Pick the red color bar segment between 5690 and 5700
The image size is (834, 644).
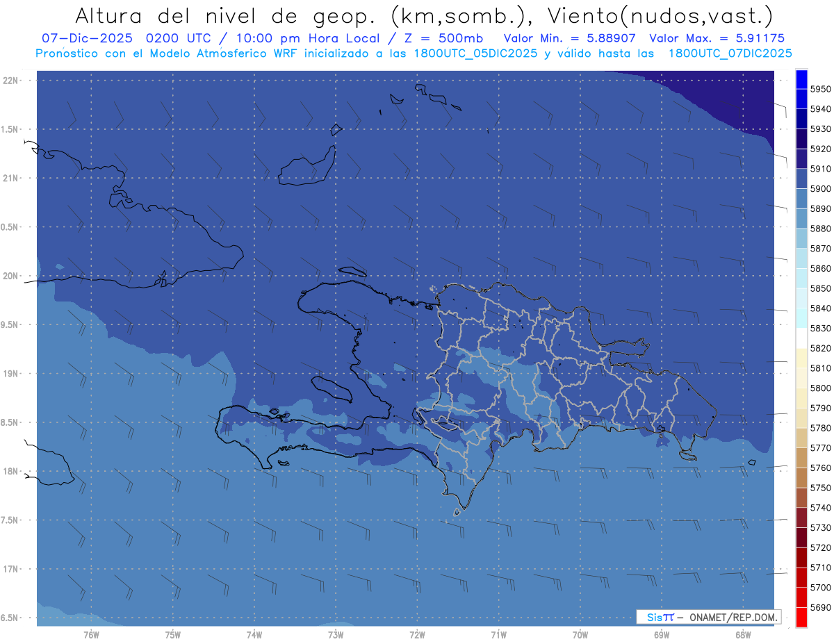pyautogui.click(x=801, y=597)
